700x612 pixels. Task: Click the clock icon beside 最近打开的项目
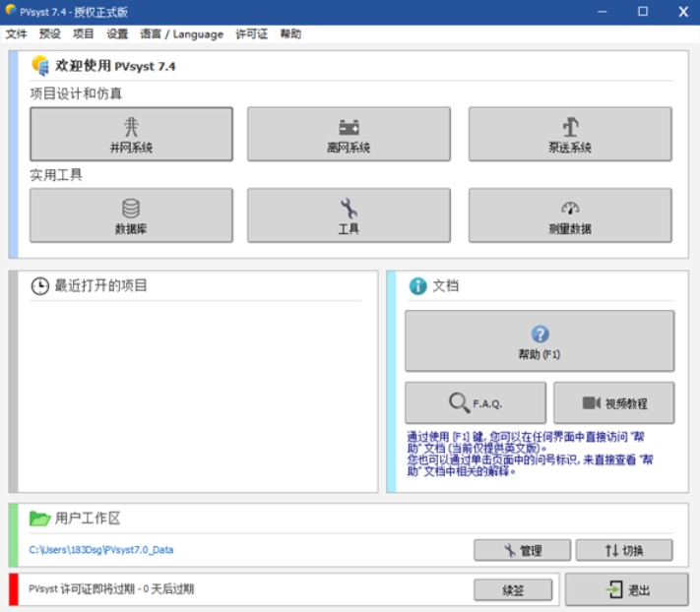(39, 286)
